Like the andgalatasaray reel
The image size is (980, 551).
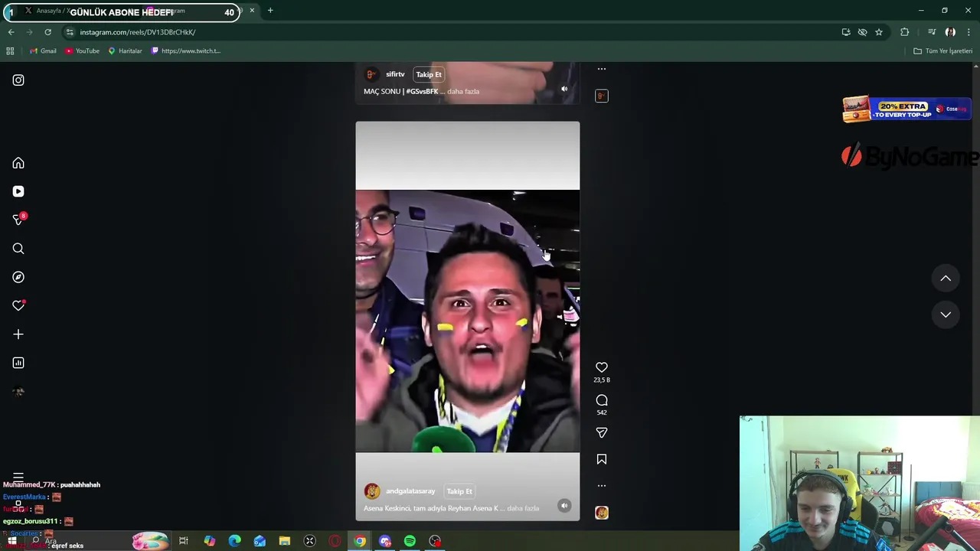click(602, 367)
